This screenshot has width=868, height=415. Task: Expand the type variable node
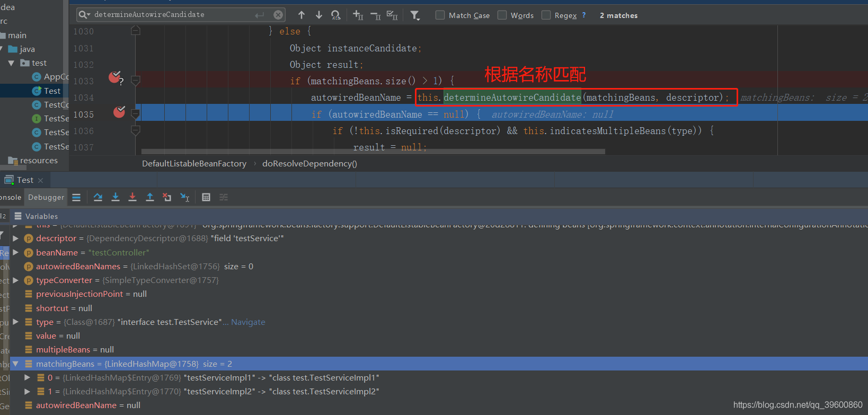(16, 322)
